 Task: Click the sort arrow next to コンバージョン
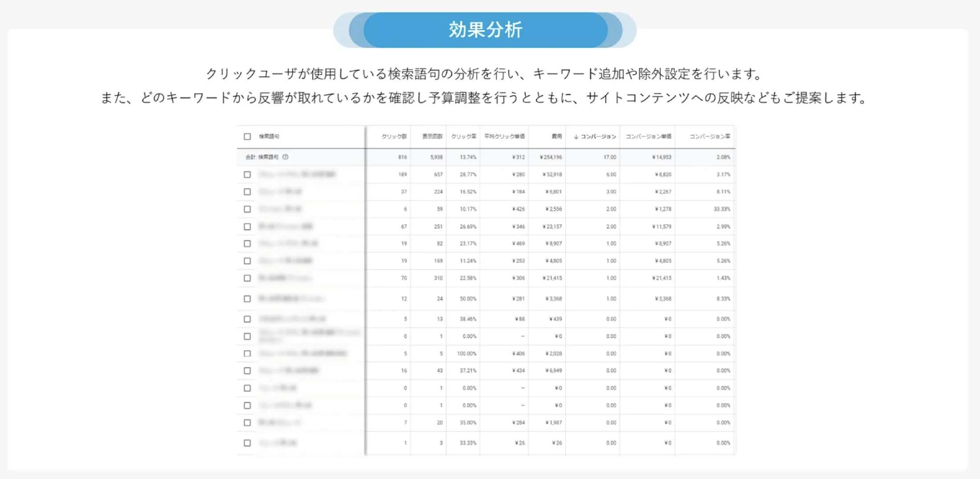tap(576, 137)
